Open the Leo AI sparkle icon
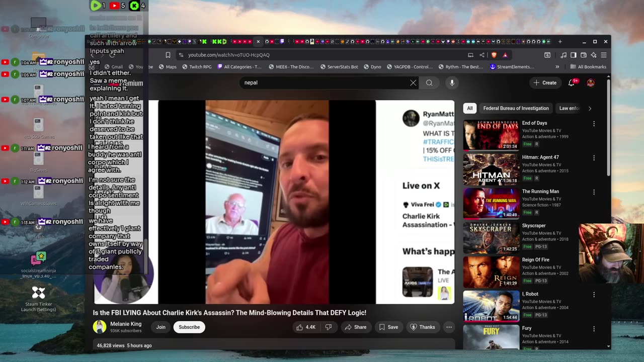The width and height of the screenshot is (644, 362). [x=594, y=55]
